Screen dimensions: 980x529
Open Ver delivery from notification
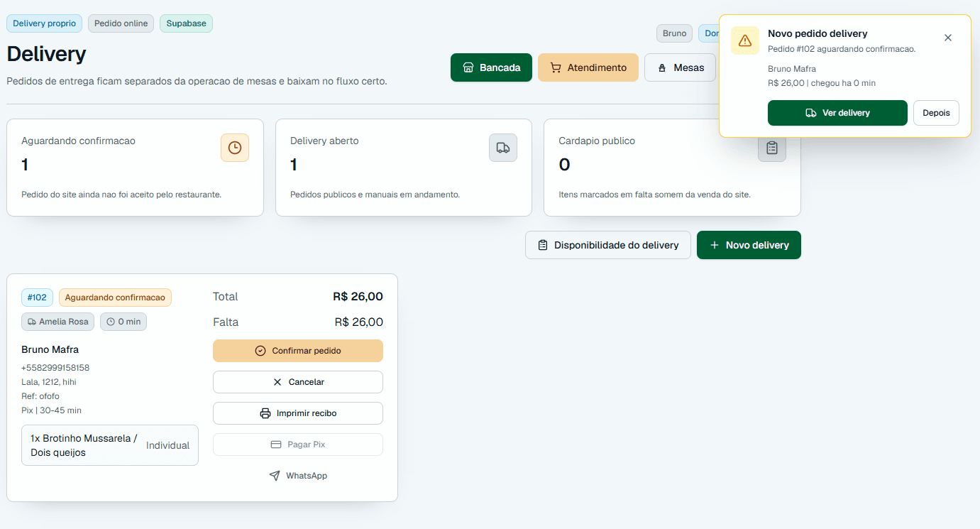[x=837, y=113]
